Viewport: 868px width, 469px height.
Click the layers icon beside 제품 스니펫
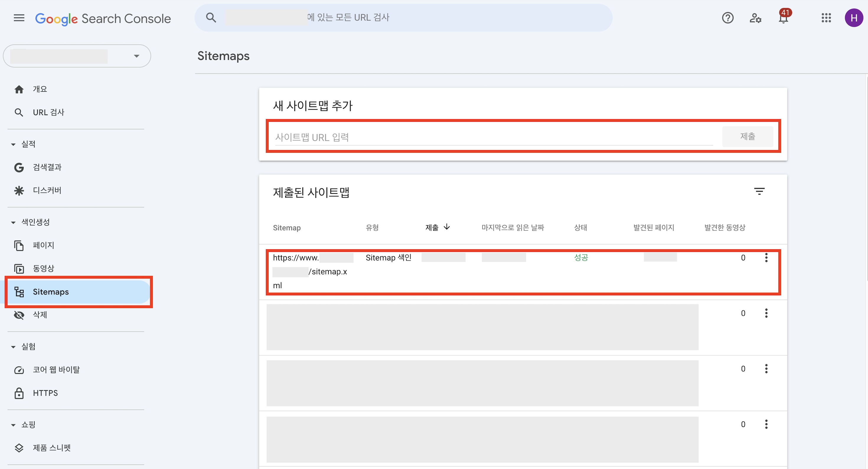point(19,448)
